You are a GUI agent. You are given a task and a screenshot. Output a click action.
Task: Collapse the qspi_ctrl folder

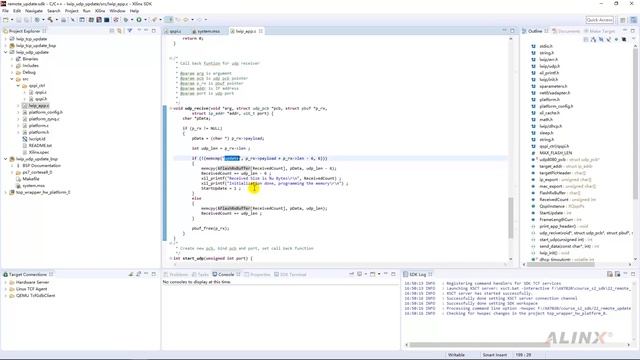(18, 86)
